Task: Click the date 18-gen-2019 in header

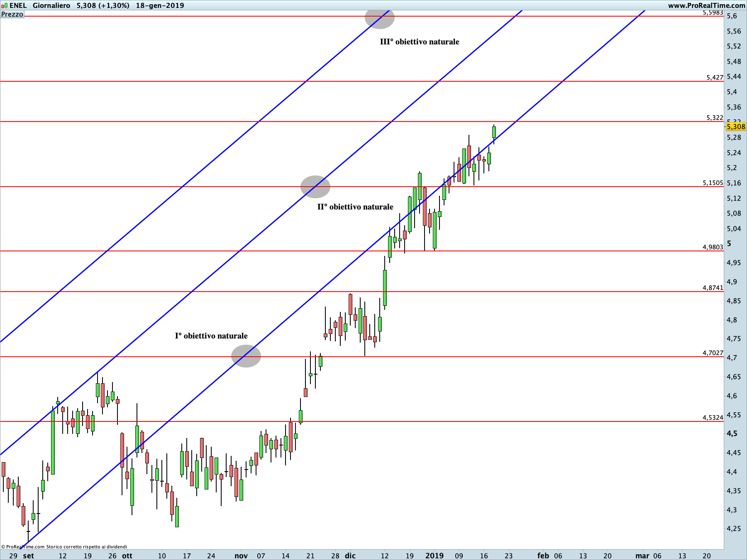Action: (160, 6)
